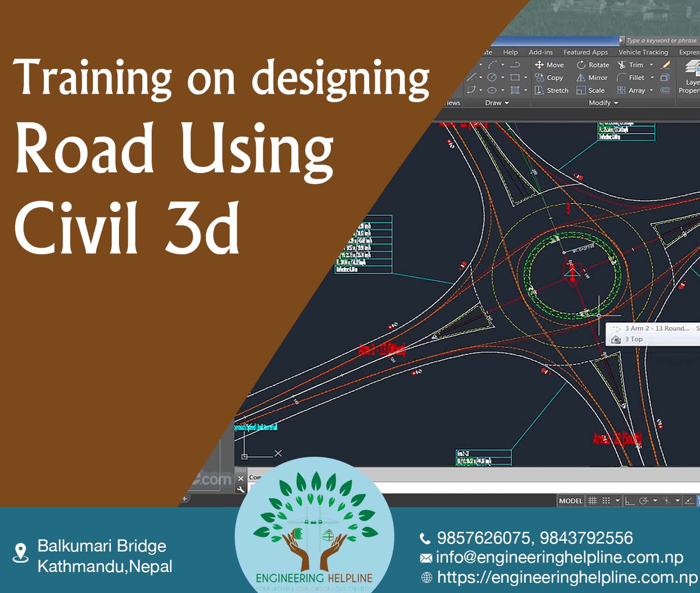Select the Circle draw tool
This screenshot has height=593, width=700.
tap(492, 77)
